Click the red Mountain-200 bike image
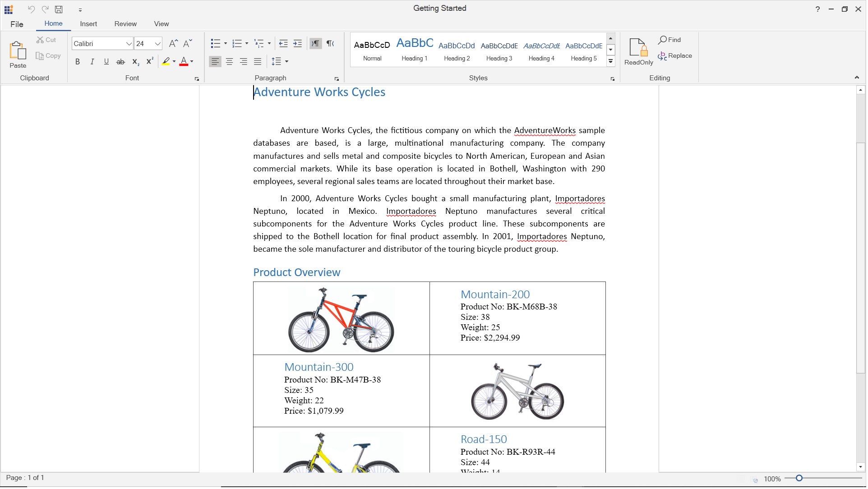Image resolution: width=868 pixels, height=489 pixels. [341, 319]
